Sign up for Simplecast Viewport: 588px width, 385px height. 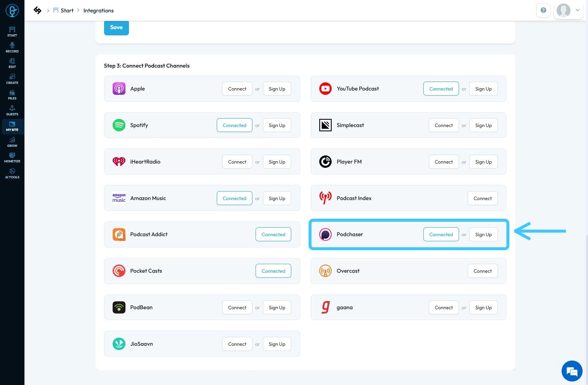(484, 125)
